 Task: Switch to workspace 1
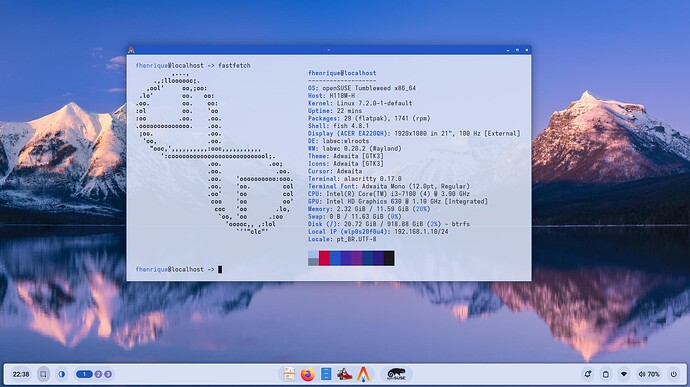tap(84, 374)
